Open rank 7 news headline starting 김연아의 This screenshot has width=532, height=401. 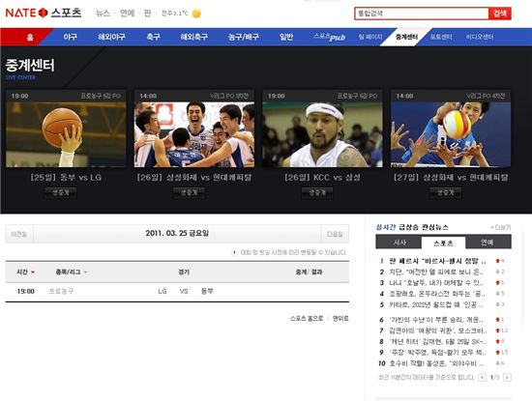(437, 330)
